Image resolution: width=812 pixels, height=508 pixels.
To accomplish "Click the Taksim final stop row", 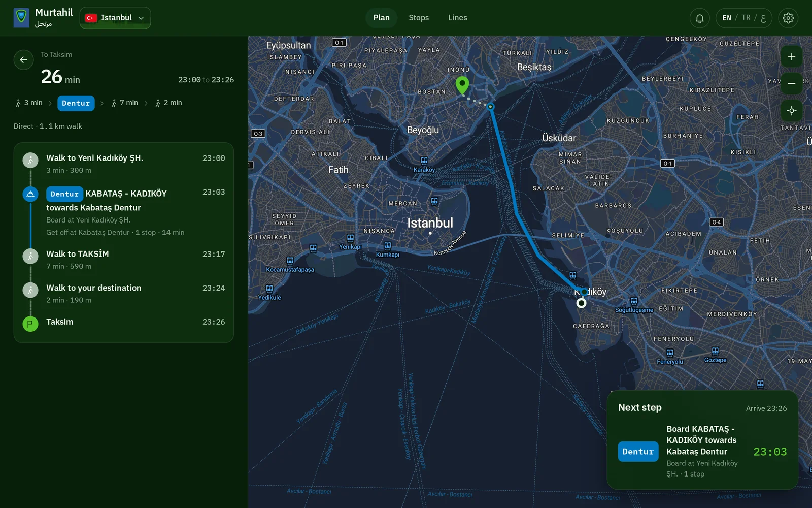I will 124,324.
